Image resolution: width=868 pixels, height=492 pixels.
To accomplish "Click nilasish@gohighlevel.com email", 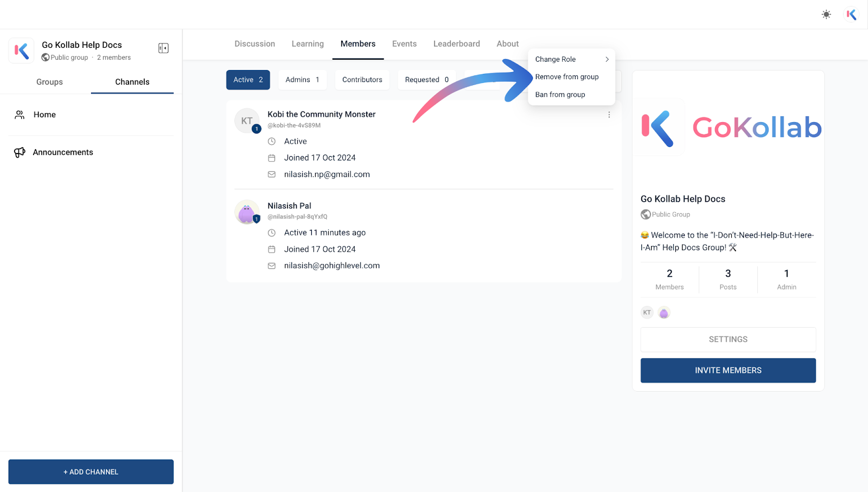I will 332,266.
